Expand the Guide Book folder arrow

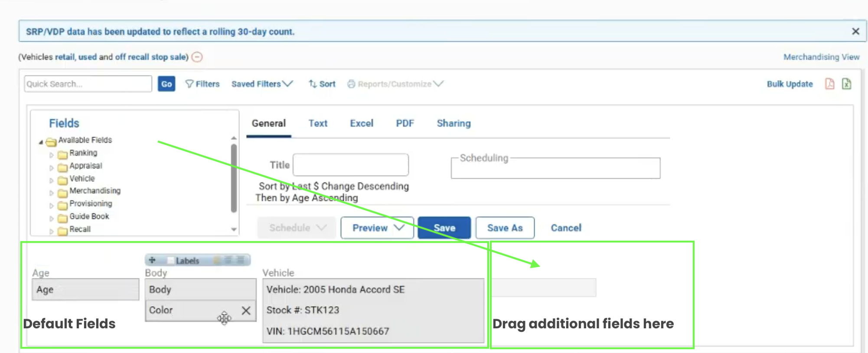pos(51,218)
